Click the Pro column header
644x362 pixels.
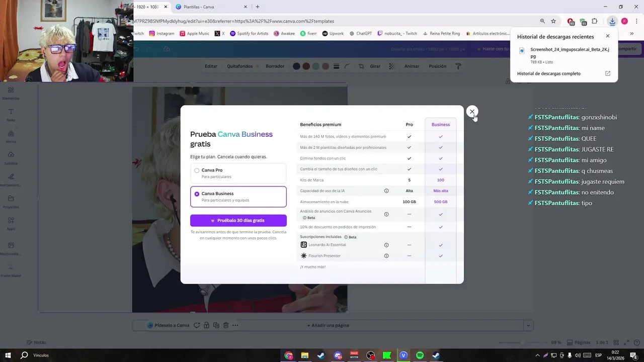click(409, 125)
